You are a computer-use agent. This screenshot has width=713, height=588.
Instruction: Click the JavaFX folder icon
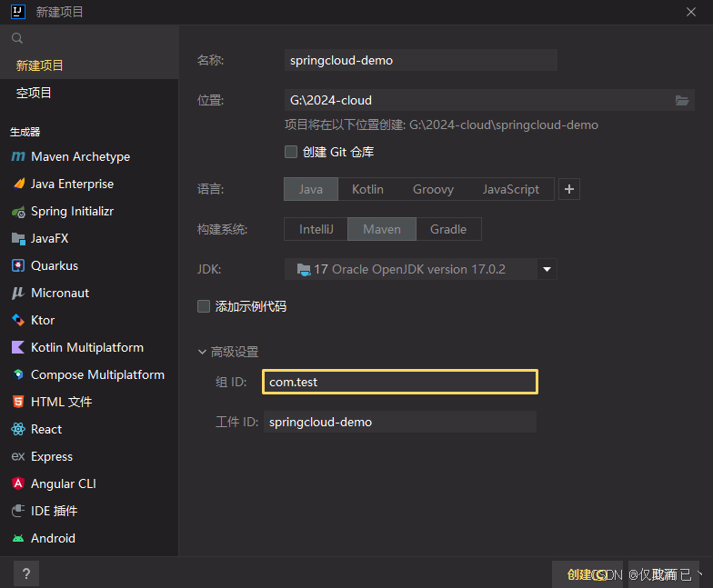point(18,238)
